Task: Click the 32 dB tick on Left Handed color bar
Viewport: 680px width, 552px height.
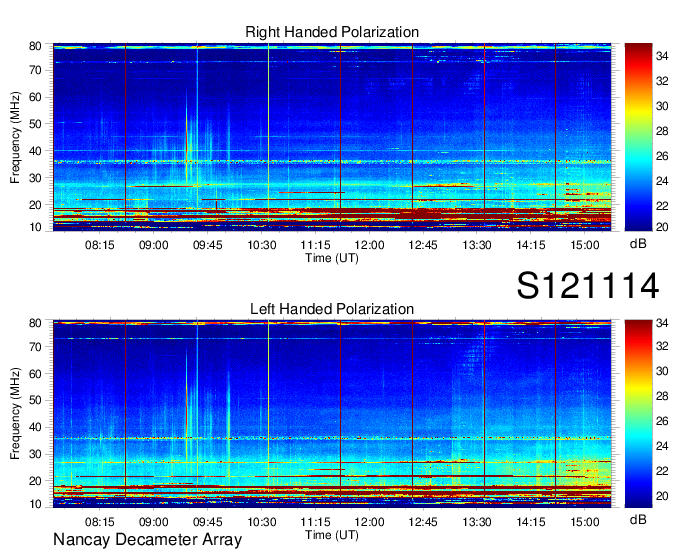Action: pos(662,346)
